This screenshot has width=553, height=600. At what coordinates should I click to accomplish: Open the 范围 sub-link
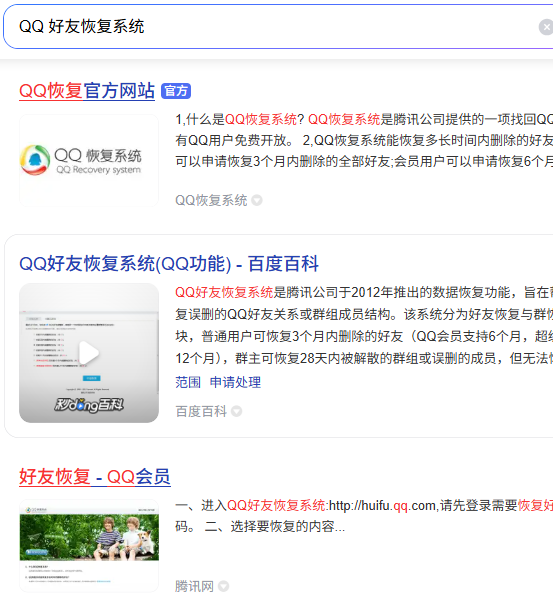[188, 382]
